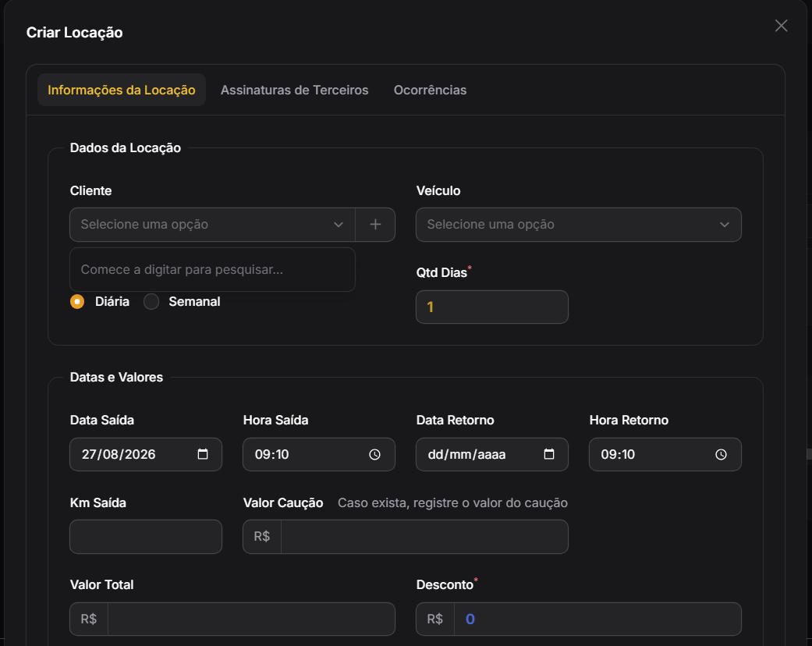Focus the Km Saída input
812x646 pixels.
(146, 537)
